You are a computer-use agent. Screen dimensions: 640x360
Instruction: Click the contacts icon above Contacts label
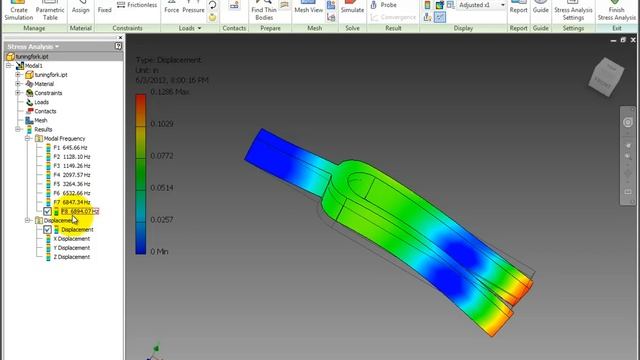click(234, 5)
